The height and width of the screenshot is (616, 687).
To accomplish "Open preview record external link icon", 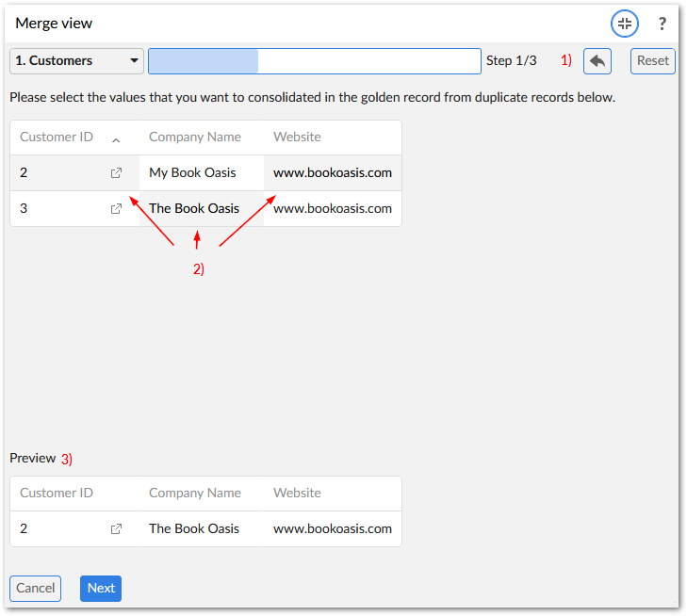I will click(x=116, y=529).
